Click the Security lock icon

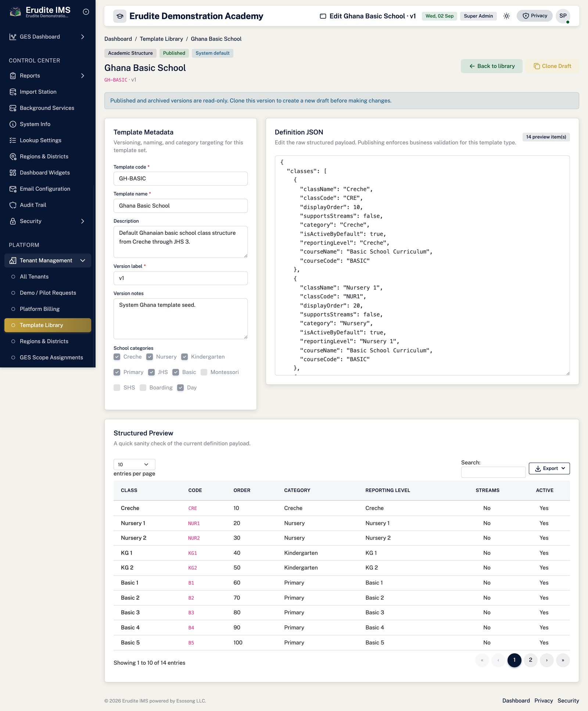pyautogui.click(x=13, y=221)
